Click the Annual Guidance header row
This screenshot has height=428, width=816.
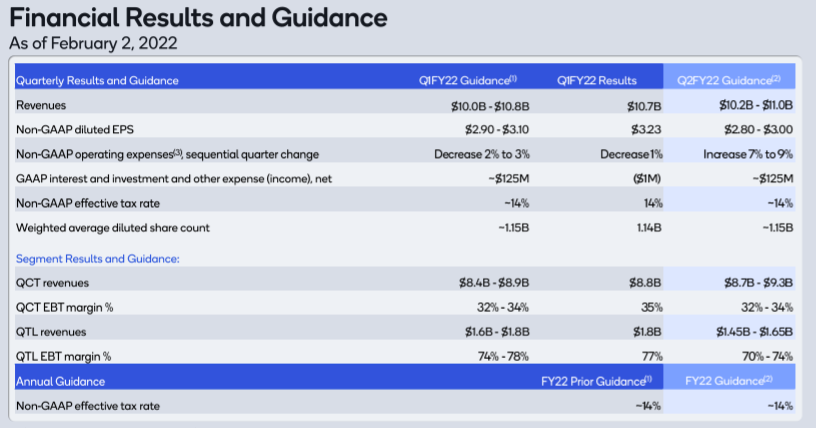pyautogui.click(x=61, y=381)
